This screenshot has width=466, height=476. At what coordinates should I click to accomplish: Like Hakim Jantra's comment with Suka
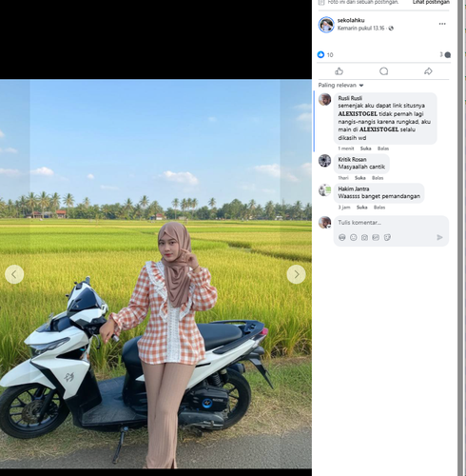tap(361, 208)
